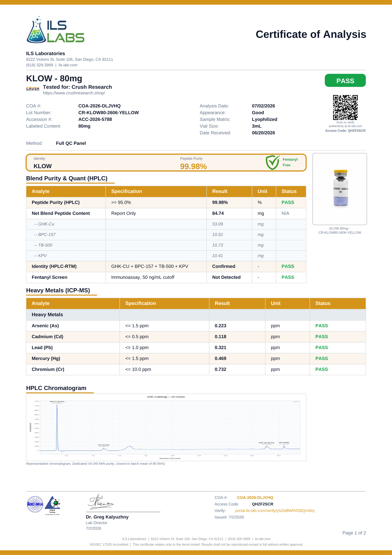392x555 pixels.
Task: Click the Lab Director signature
Action: (101, 502)
